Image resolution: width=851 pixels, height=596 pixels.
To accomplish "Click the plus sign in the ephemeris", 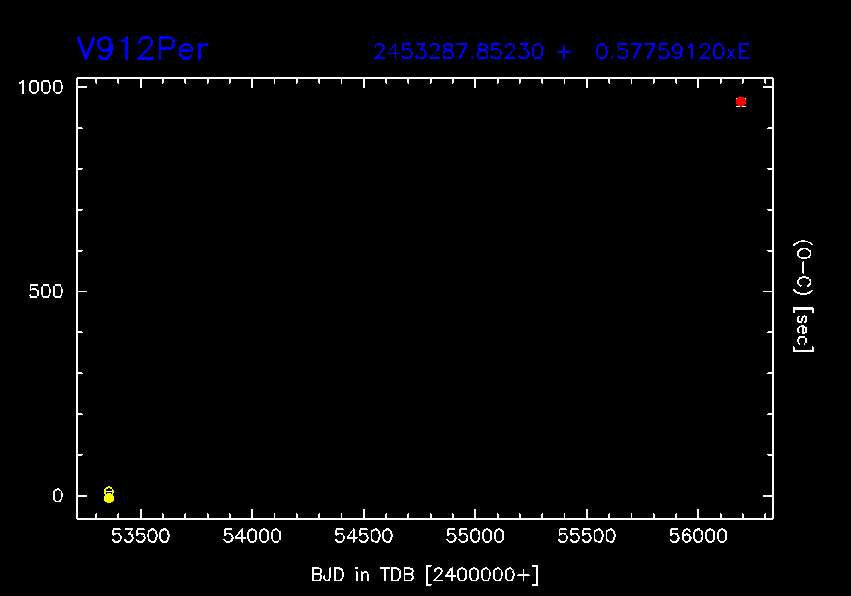I will click(565, 52).
